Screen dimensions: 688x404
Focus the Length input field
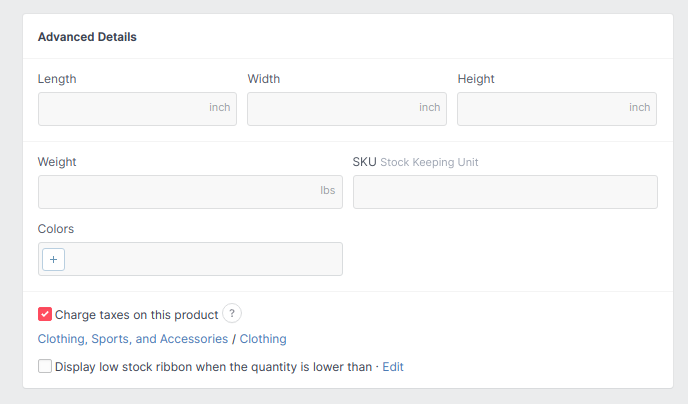(x=120, y=108)
